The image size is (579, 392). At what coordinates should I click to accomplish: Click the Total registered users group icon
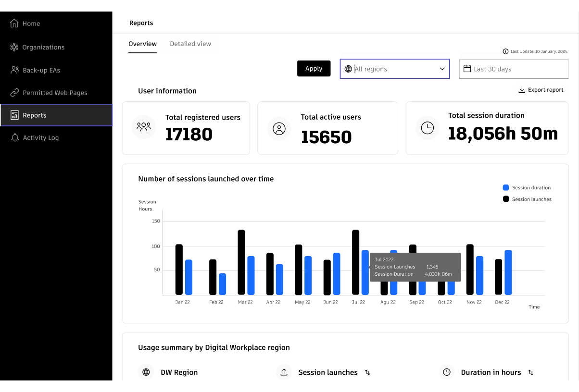coord(144,127)
